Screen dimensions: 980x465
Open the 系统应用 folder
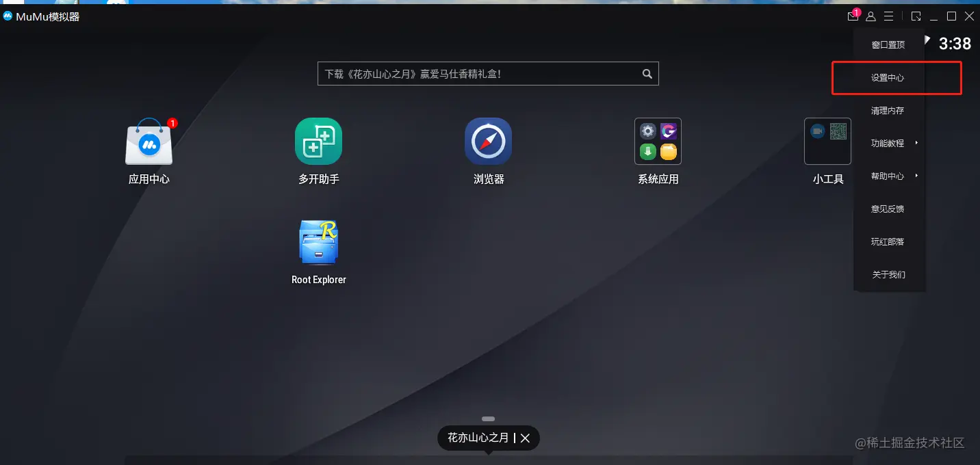(x=658, y=142)
